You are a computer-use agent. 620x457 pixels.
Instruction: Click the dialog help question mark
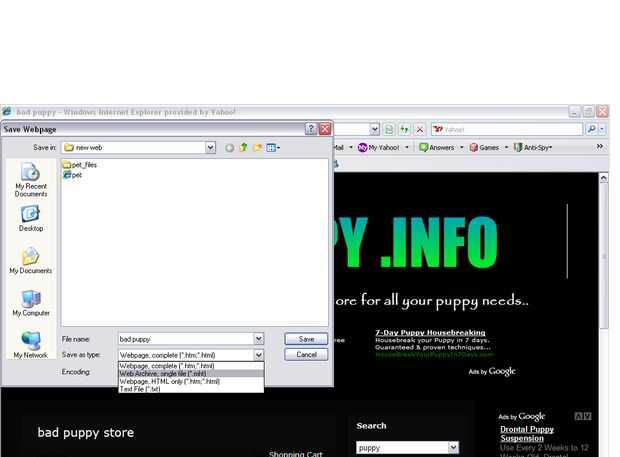click(311, 129)
